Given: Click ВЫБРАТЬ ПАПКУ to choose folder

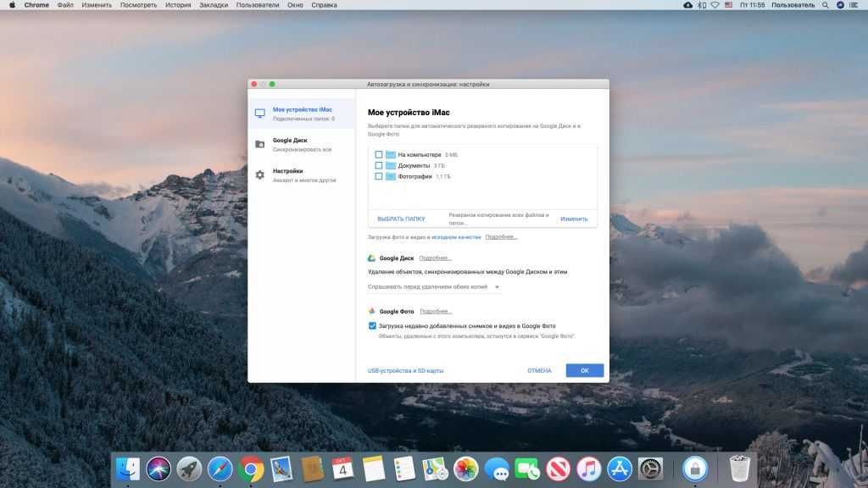Looking at the screenshot, I should [x=401, y=219].
